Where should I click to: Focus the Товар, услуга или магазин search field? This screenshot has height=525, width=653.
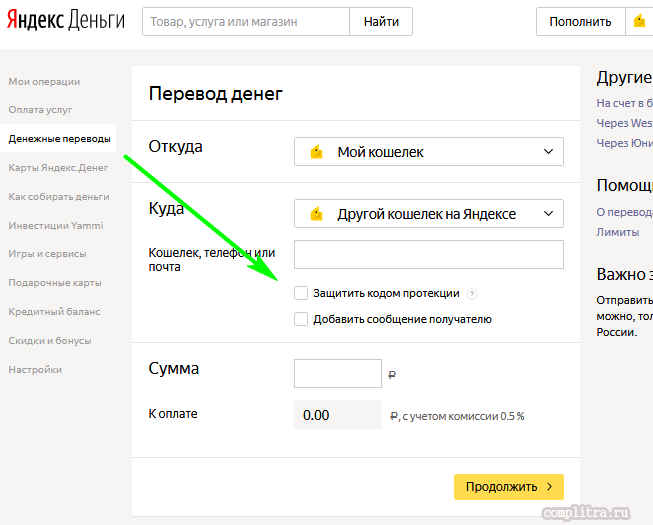[x=246, y=21]
